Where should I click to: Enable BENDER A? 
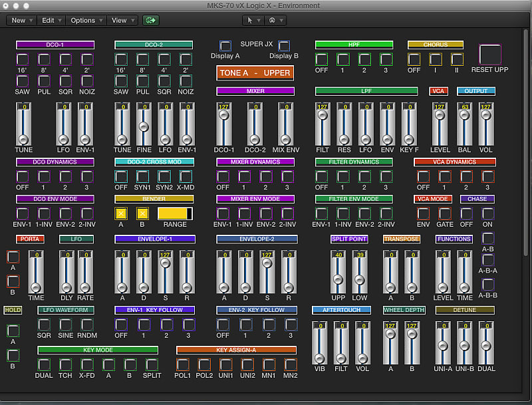tap(120, 214)
